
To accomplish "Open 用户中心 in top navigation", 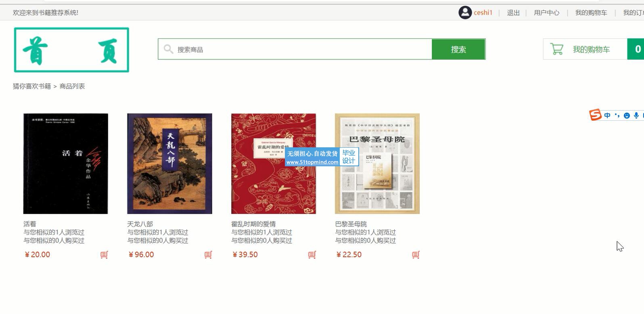I will (546, 13).
